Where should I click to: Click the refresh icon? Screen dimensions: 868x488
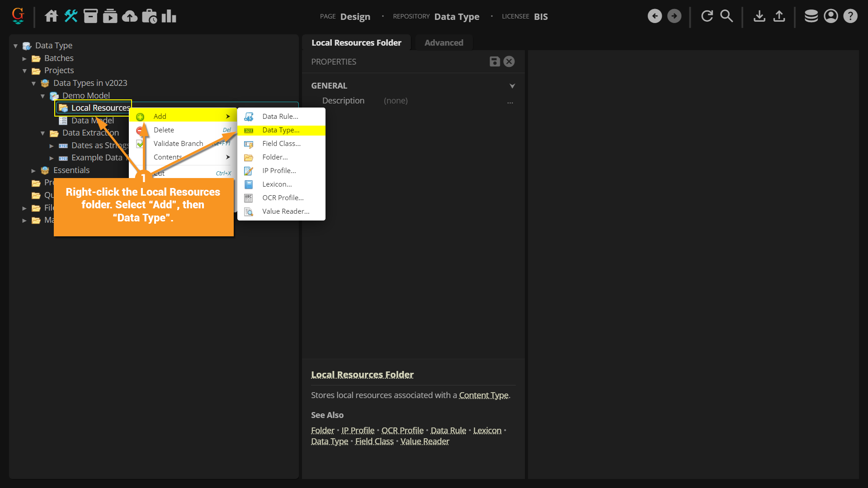707,16
